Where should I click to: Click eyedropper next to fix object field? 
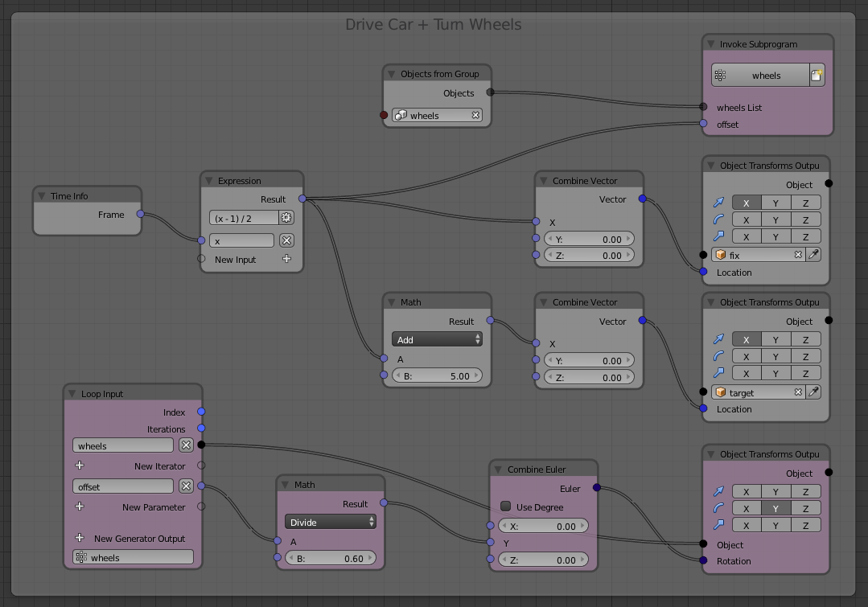coord(814,255)
